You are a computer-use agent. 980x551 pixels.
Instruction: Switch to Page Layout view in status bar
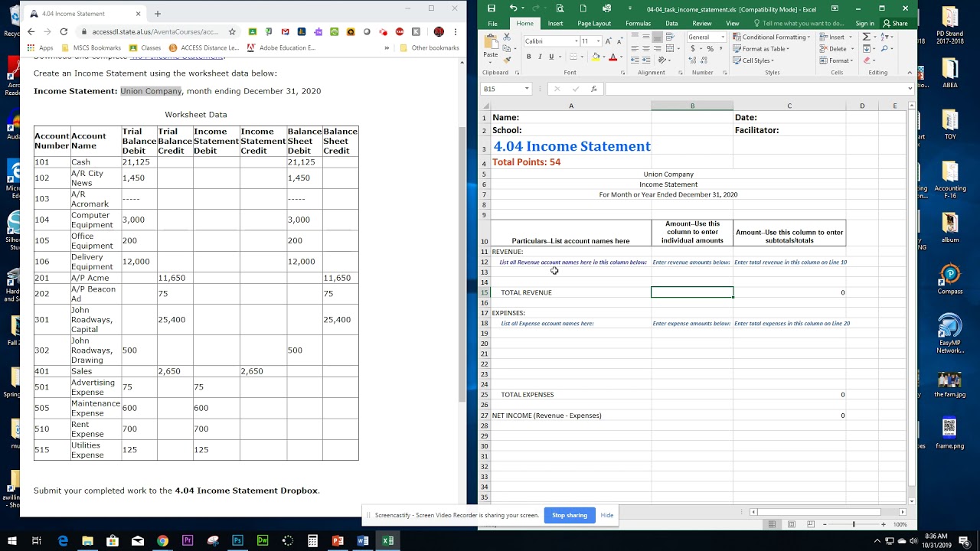click(x=791, y=524)
